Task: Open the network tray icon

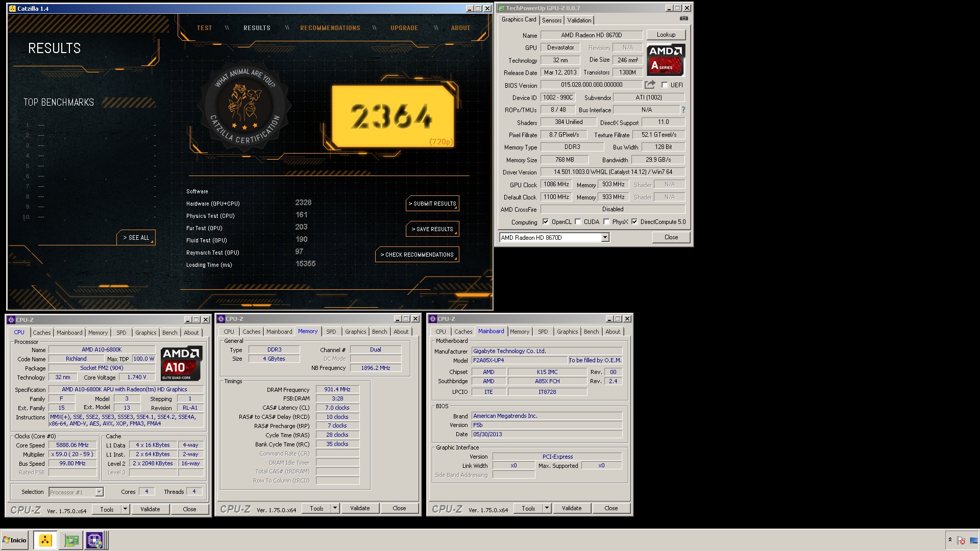Action: coord(974,540)
